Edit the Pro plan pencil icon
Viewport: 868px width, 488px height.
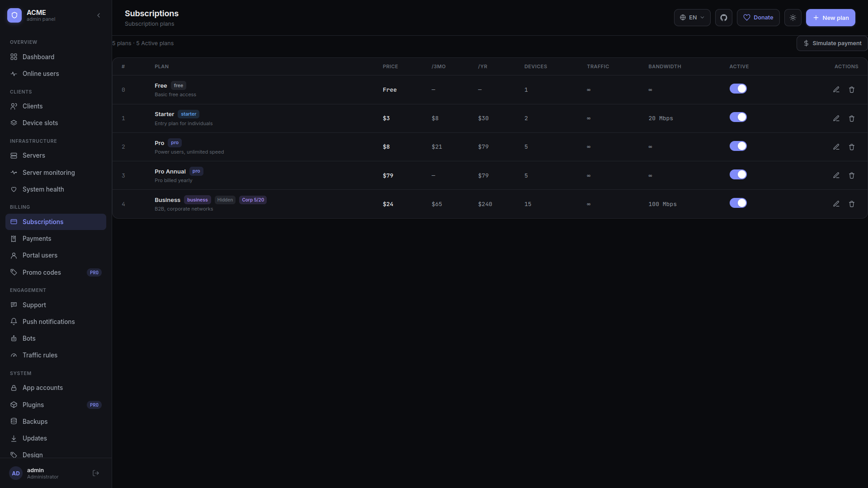836,147
